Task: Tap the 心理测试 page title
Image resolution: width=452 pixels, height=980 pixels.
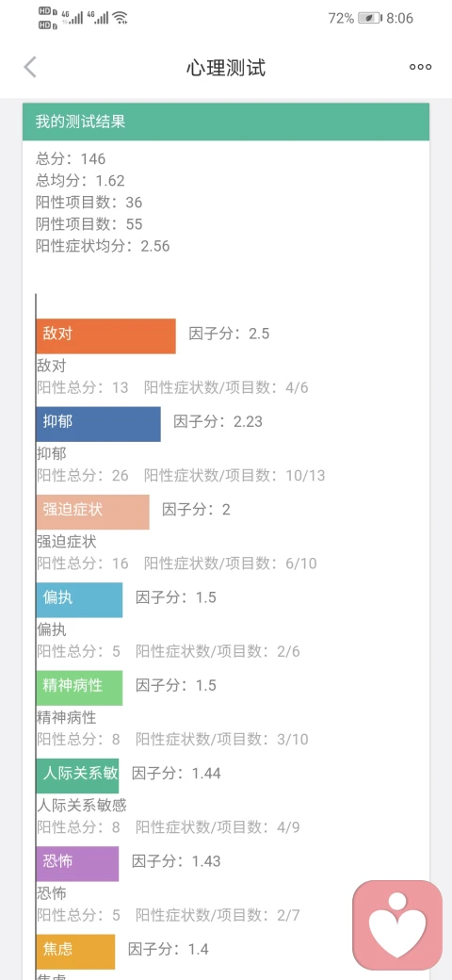Action: pyautogui.click(x=226, y=68)
